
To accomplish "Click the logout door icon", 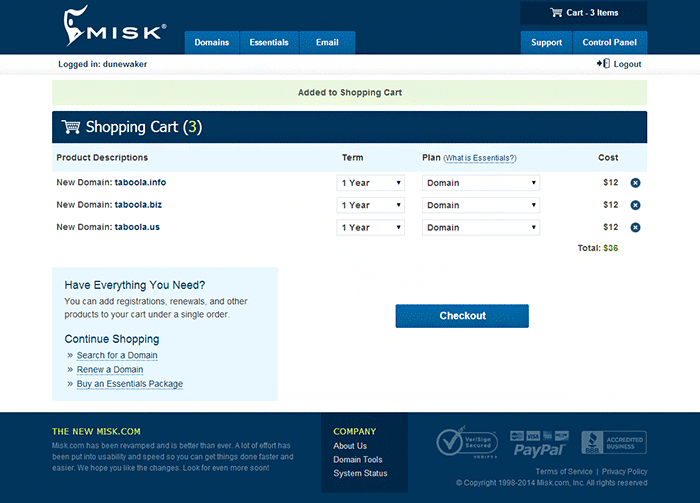I will pyautogui.click(x=603, y=63).
